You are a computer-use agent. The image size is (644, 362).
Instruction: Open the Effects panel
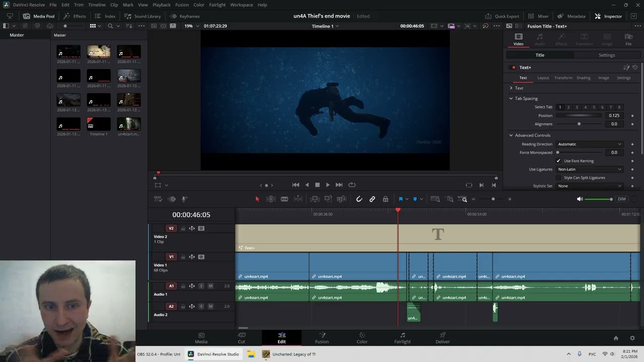(x=74, y=16)
